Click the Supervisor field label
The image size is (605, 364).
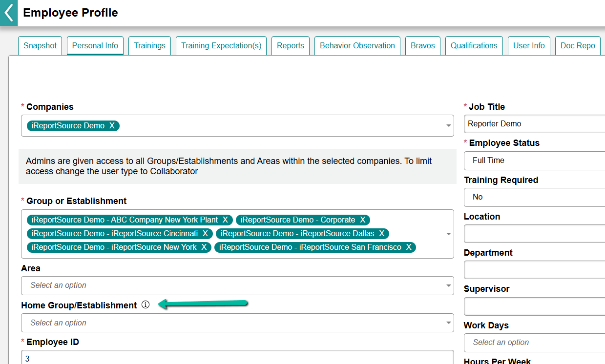tap(486, 289)
